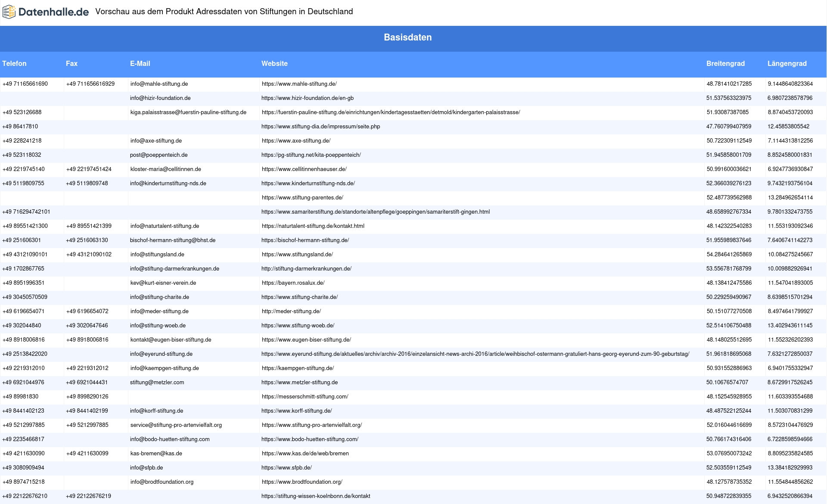Click email service@stiftung-pro-artenvielfalt.org

pos(176,425)
